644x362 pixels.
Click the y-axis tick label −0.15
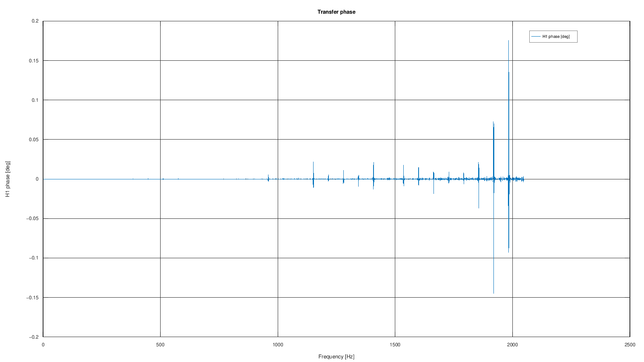[x=33, y=297]
